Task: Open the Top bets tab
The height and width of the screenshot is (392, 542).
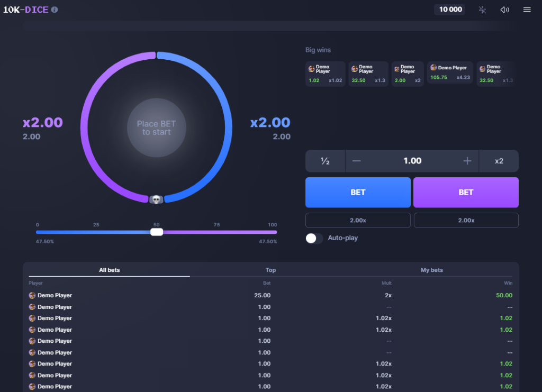Action: pyautogui.click(x=270, y=270)
